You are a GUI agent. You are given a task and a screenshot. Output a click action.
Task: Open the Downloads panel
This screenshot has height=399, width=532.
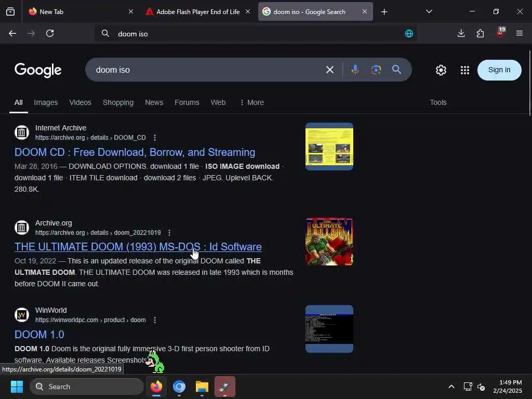(x=461, y=33)
